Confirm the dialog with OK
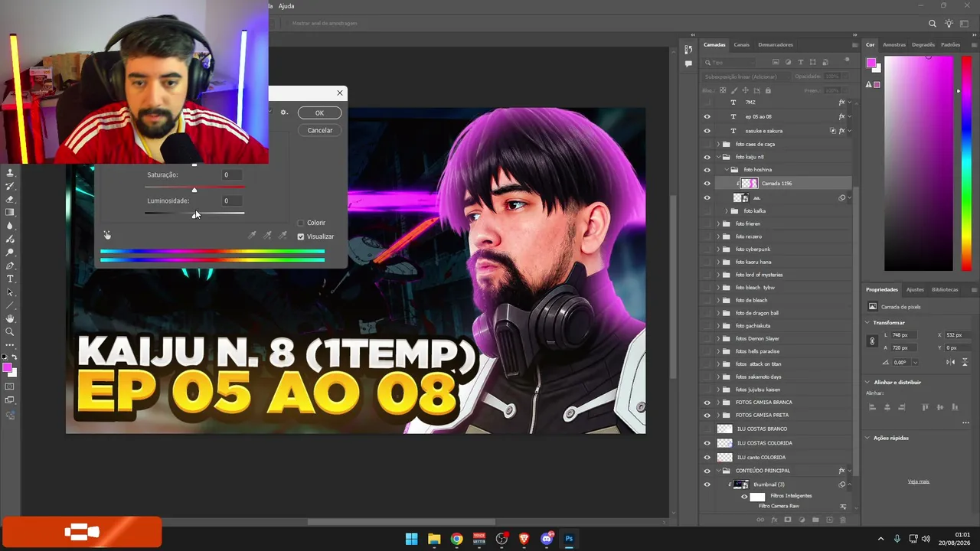Screen dimensions: 980x551 coord(319,112)
